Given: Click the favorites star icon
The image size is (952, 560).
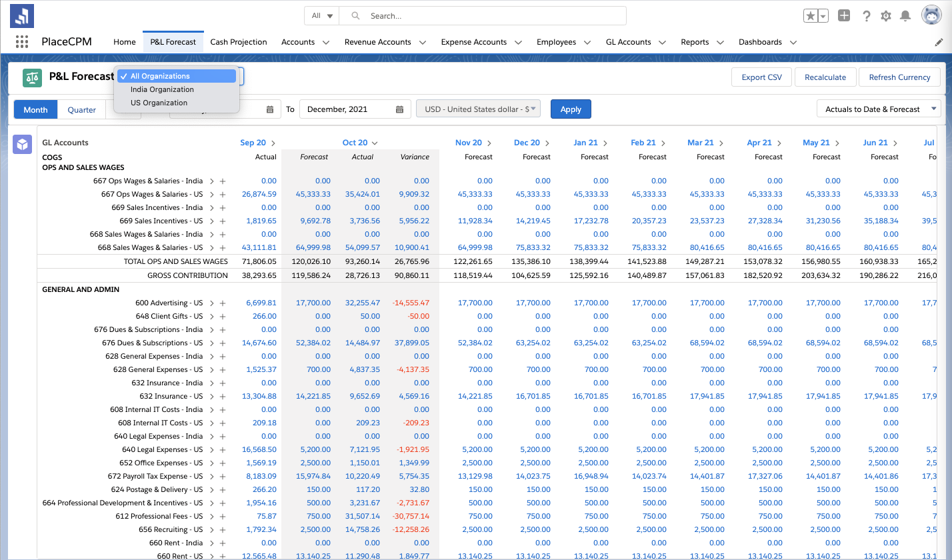Looking at the screenshot, I should tap(811, 16).
